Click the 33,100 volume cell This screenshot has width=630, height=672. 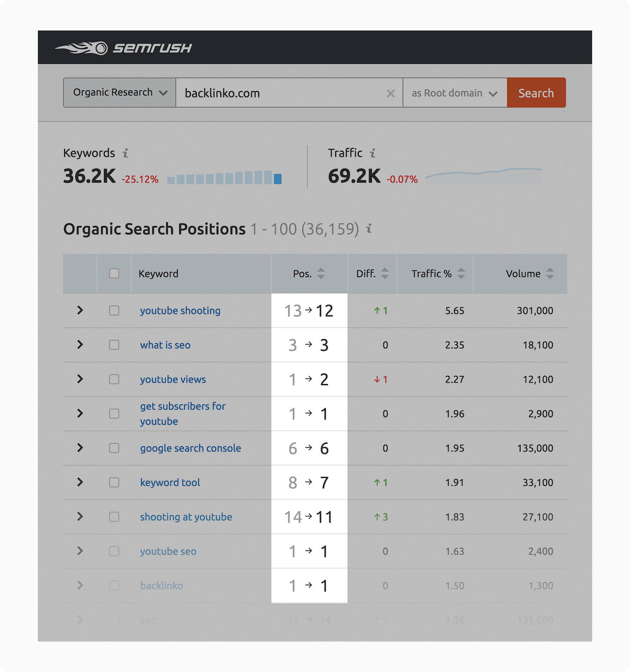tap(538, 483)
